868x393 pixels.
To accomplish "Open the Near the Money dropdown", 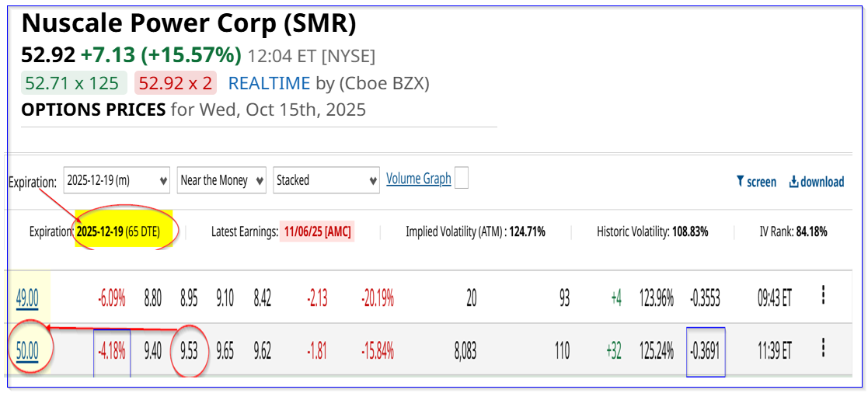I will [221, 180].
